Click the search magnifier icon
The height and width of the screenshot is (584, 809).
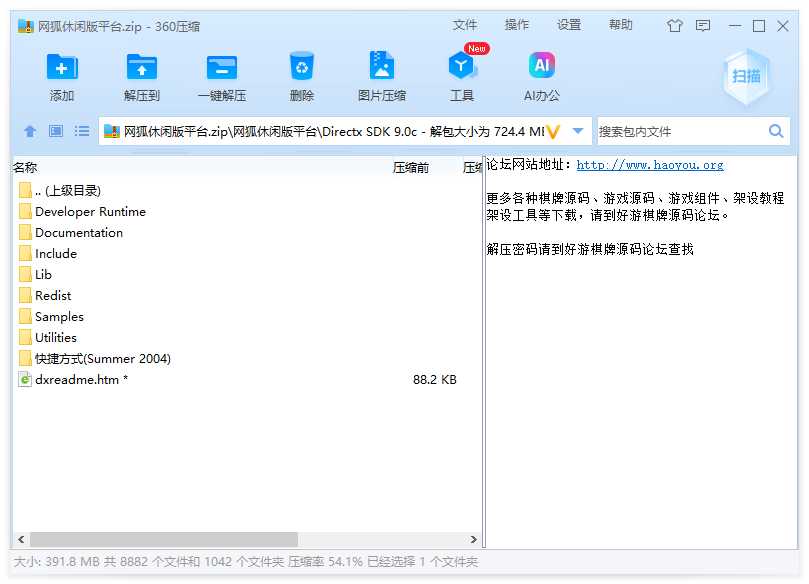tap(775, 131)
